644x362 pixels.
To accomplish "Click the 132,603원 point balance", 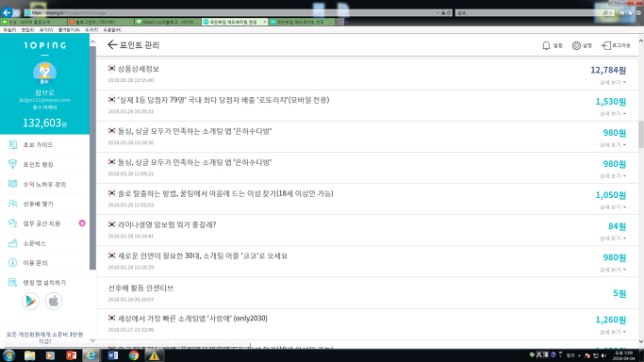I will [44, 123].
